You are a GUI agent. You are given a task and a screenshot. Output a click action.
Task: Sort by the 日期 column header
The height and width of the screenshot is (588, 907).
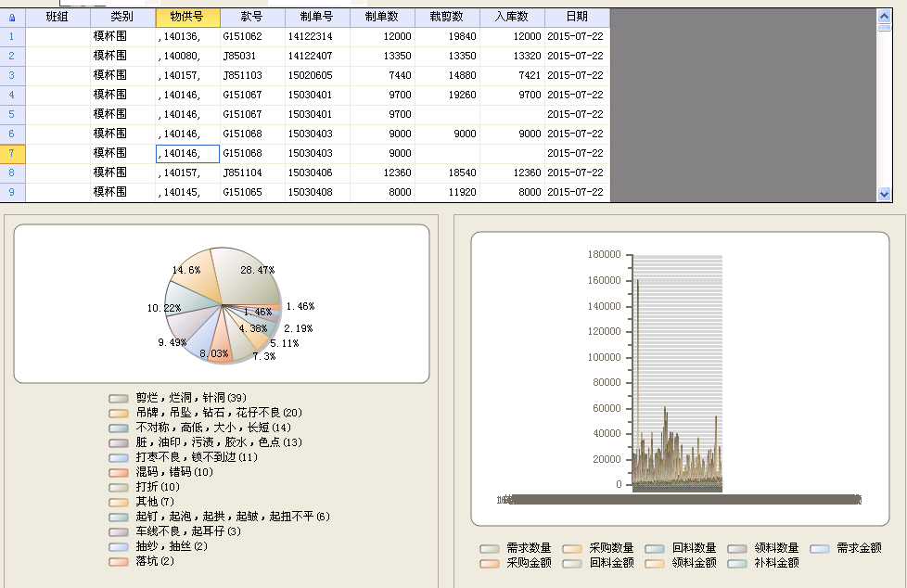(577, 18)
